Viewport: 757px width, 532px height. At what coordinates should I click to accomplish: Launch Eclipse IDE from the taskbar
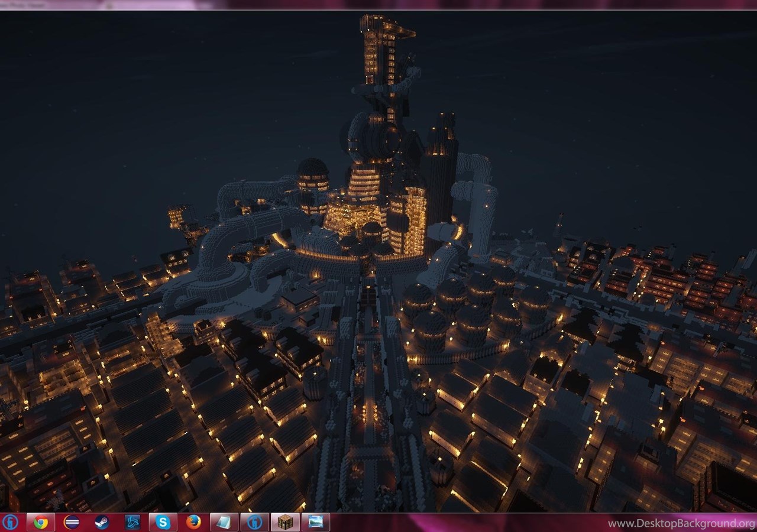[72, 522]
